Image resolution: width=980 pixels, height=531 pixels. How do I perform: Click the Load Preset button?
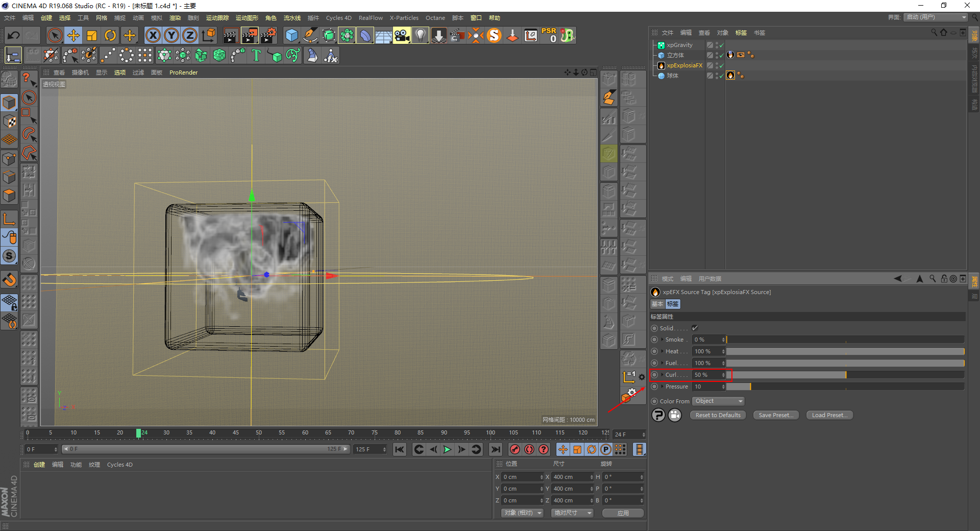click(x=829, y=415)
